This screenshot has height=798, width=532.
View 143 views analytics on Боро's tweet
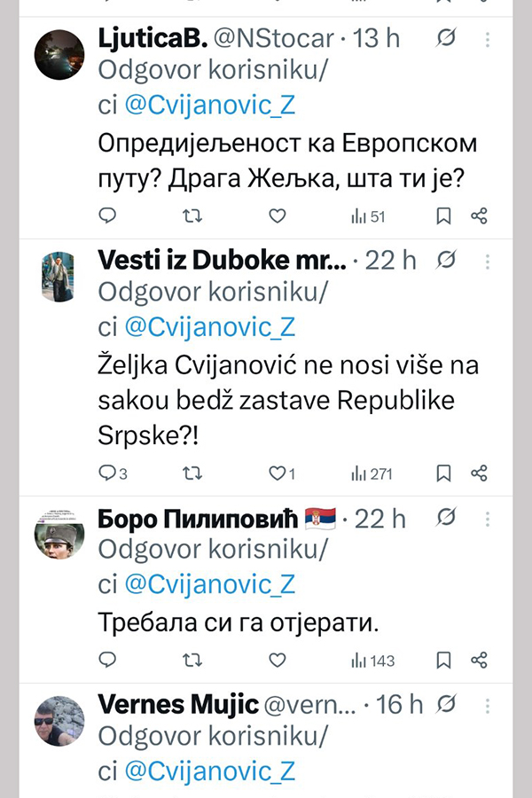[372, 660]
